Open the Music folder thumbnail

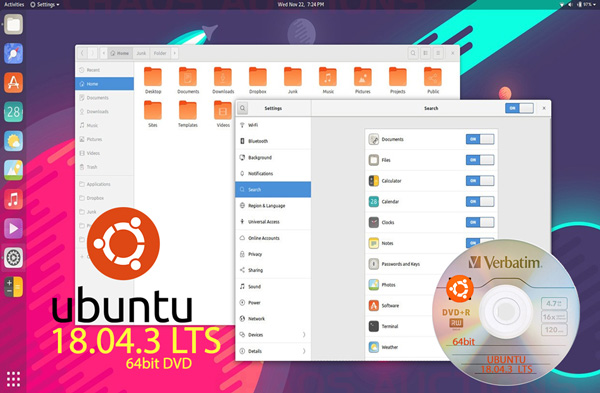(328, 80)
